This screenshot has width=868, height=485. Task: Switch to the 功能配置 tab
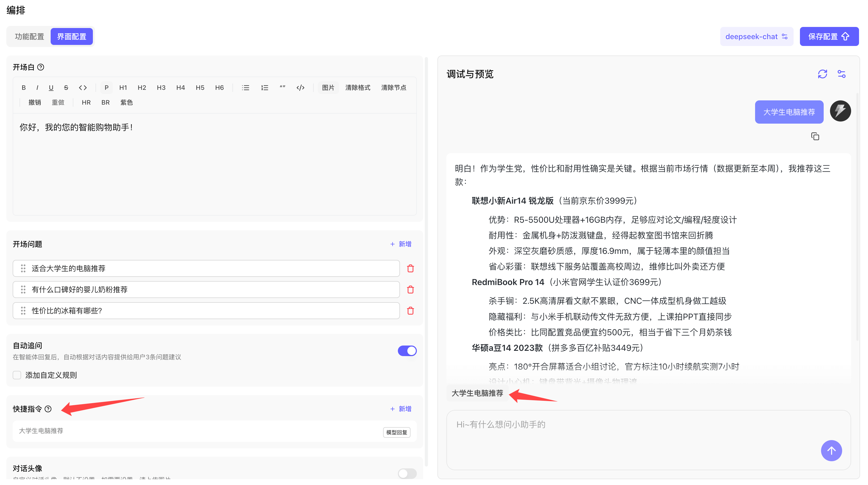click(29, 36)
